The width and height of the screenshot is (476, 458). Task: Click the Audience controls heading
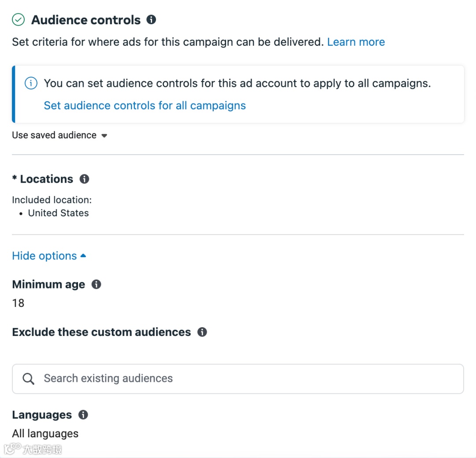click(86, 20)
